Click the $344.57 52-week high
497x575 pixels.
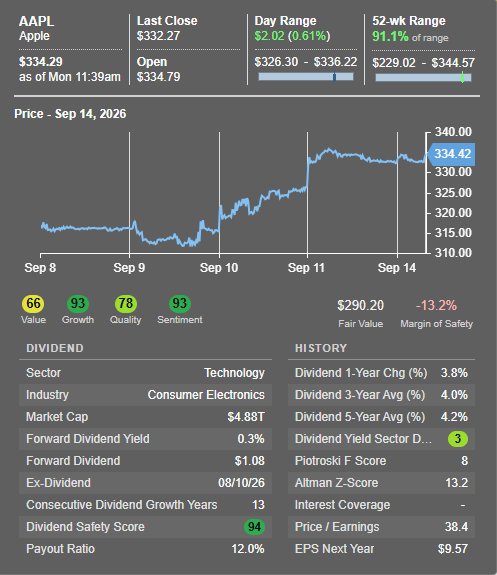point(453,63)
